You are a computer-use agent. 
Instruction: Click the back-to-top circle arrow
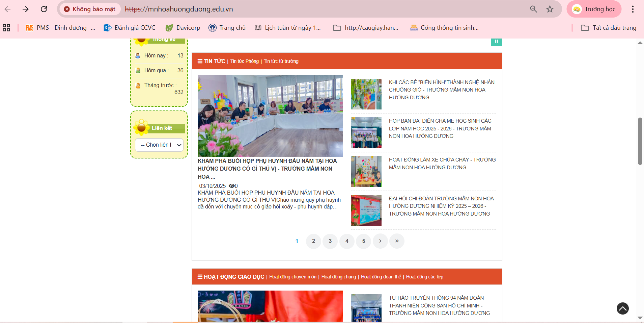(x=622, y=308)
